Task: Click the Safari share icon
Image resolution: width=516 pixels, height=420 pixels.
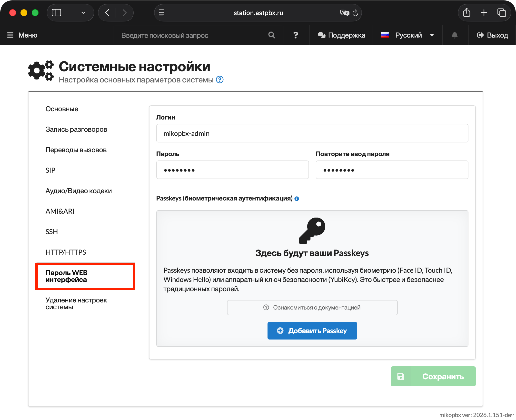Action: pyautogui.click(x=466, y=13)
